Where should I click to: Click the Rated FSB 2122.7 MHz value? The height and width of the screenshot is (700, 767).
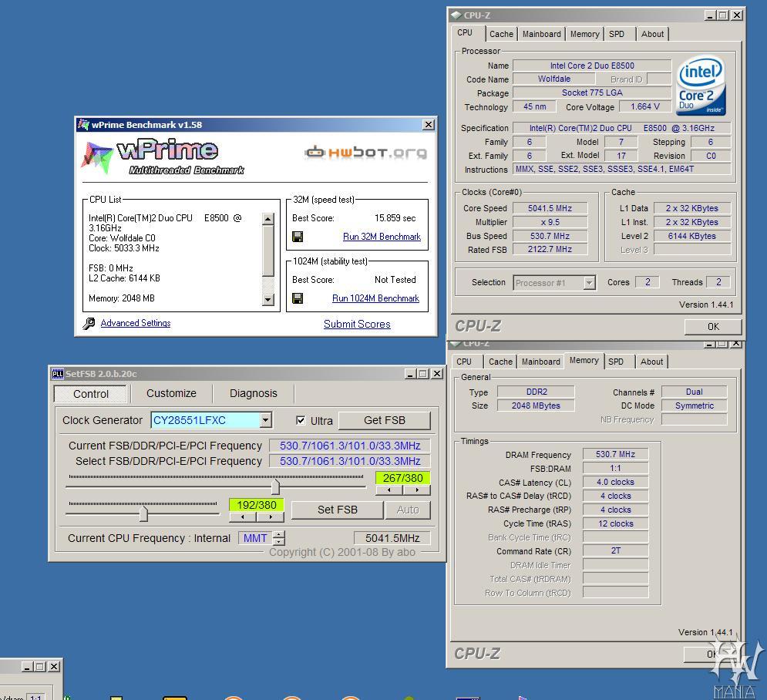coord(550,250)
